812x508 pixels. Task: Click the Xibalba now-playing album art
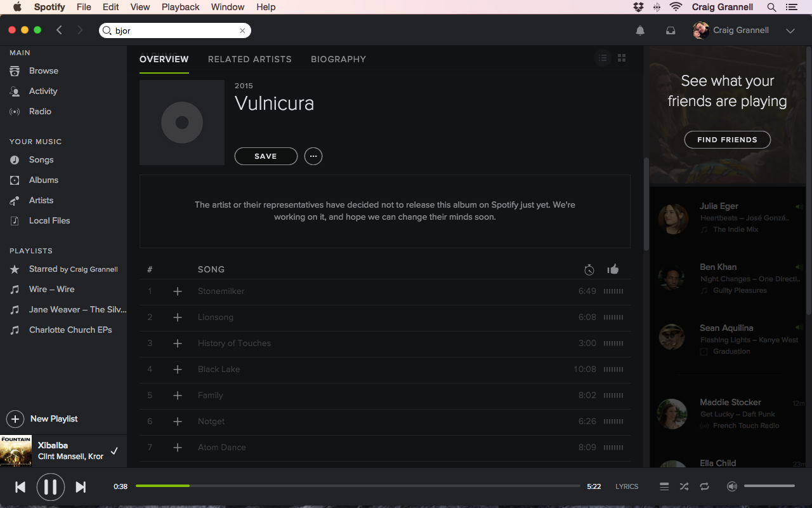pyautogui.click(x=16, y=451)
